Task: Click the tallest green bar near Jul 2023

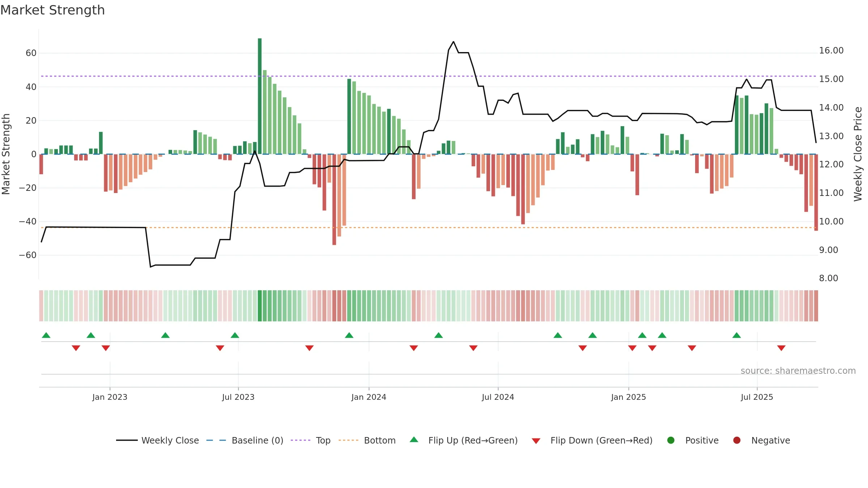Action: (x=260, y=96)
